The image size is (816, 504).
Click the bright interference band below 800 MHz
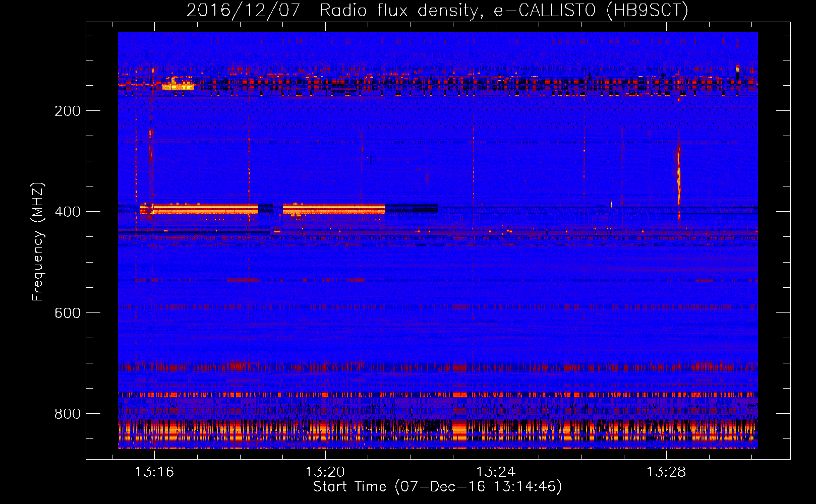coord(438,431)
